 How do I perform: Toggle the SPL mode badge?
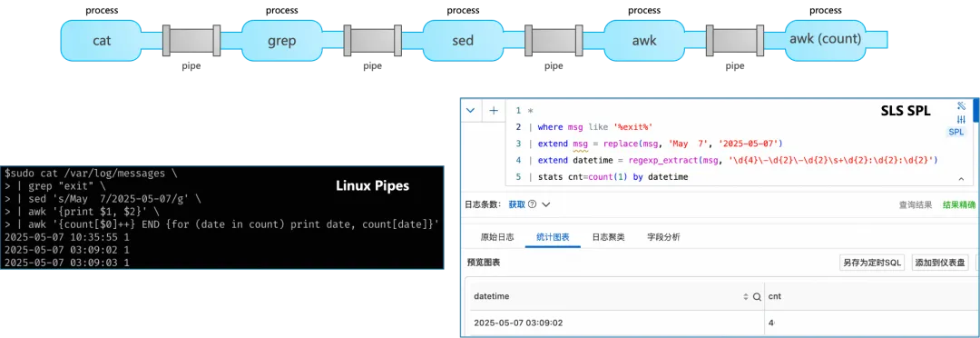pos(956,132)
